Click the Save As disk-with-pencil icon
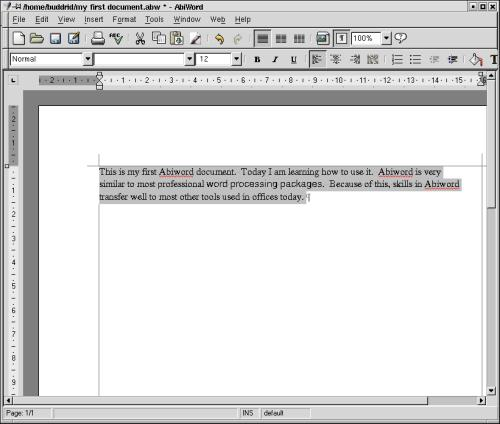Viewport: 500px width, 424px height. (x=74, y=38)
